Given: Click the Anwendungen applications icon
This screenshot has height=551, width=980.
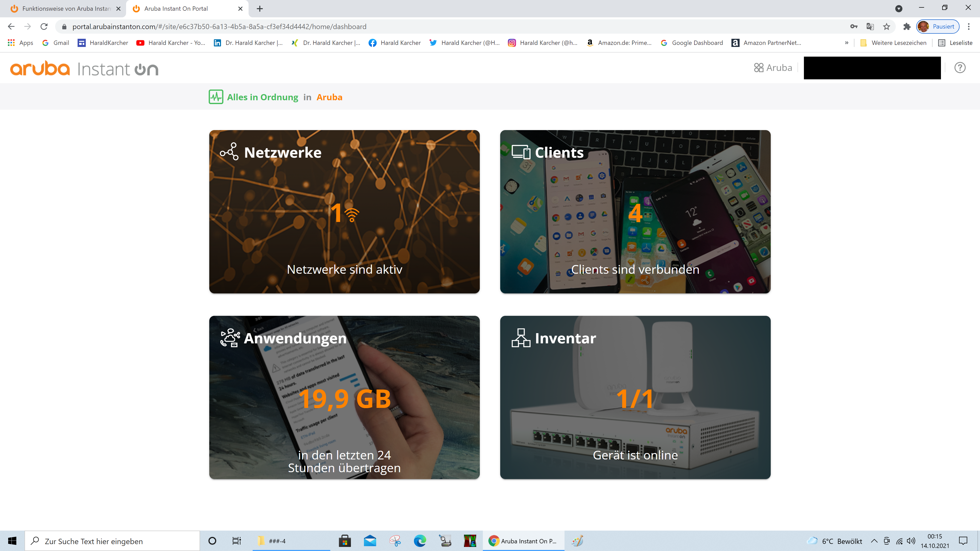Looking at the screenshot, I should point(230,338).
